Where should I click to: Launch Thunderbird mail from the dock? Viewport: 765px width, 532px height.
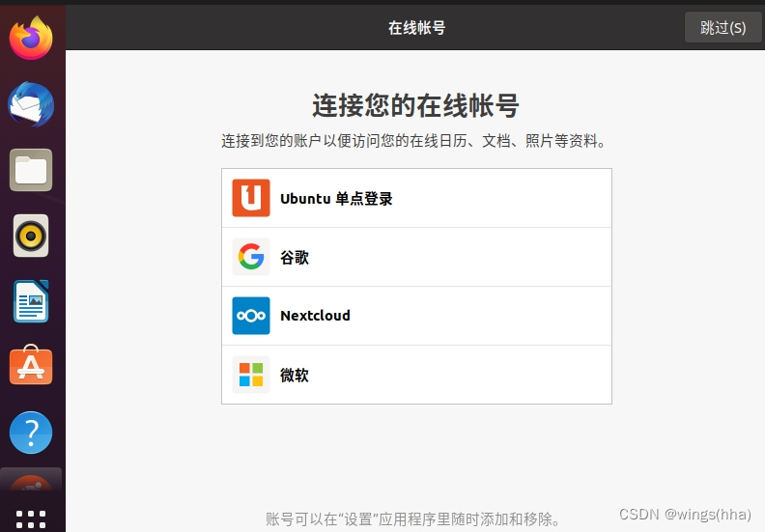click(31, 104)
